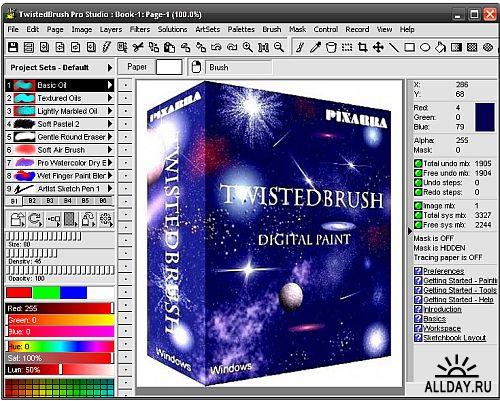This screenshot has height=401, width=500.
Task: Click the lightning bolt toolbar icon
Action: pyautogui.click(x=106, y=47)
